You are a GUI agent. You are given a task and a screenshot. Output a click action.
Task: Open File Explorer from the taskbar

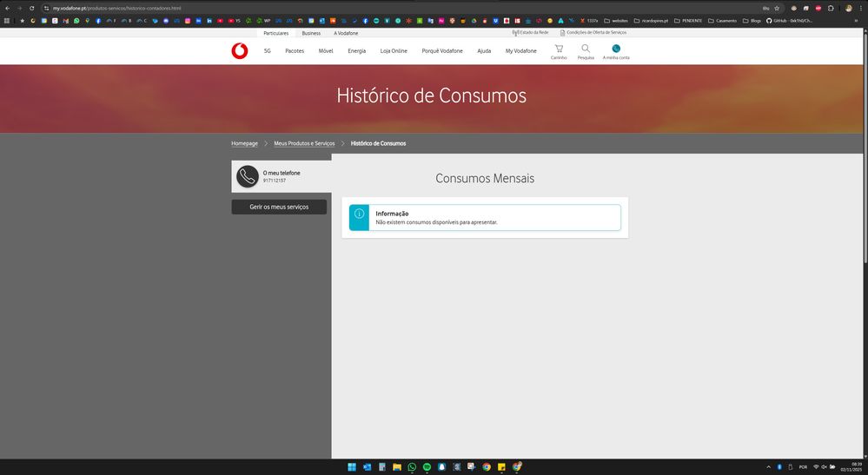tap(397, 467)
